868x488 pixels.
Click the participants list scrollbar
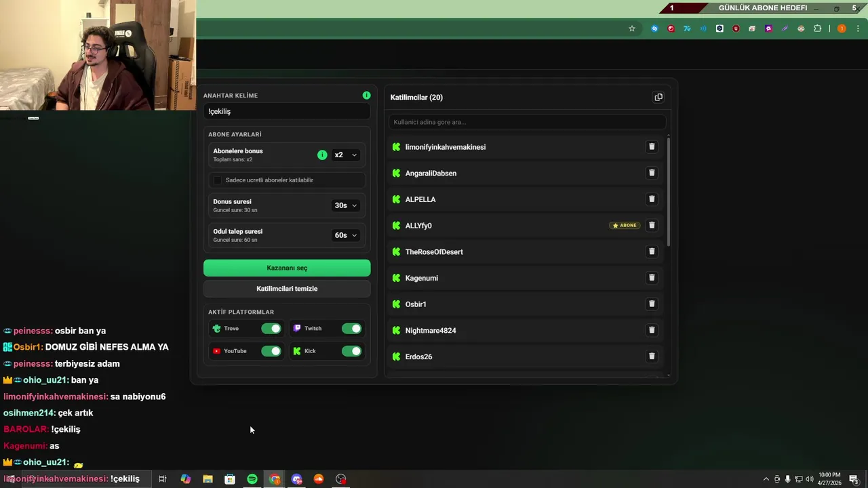(x=669, y=192)
